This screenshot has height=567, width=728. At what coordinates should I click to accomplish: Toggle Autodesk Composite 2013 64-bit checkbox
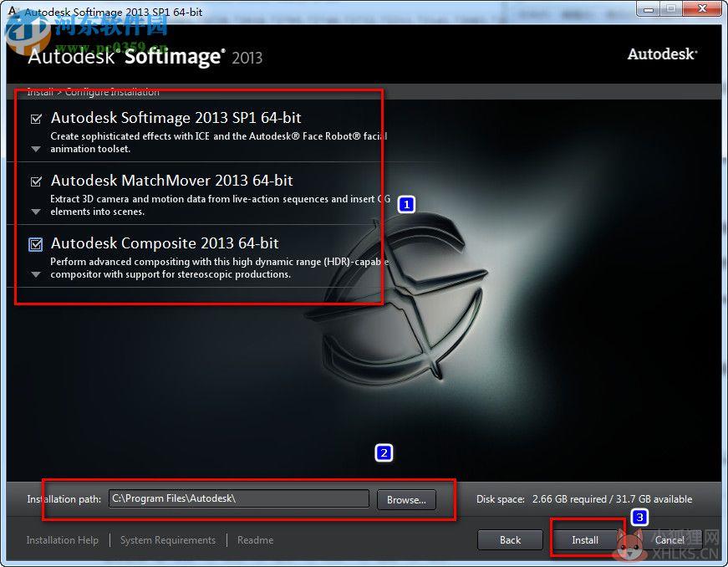click(36, 244)
